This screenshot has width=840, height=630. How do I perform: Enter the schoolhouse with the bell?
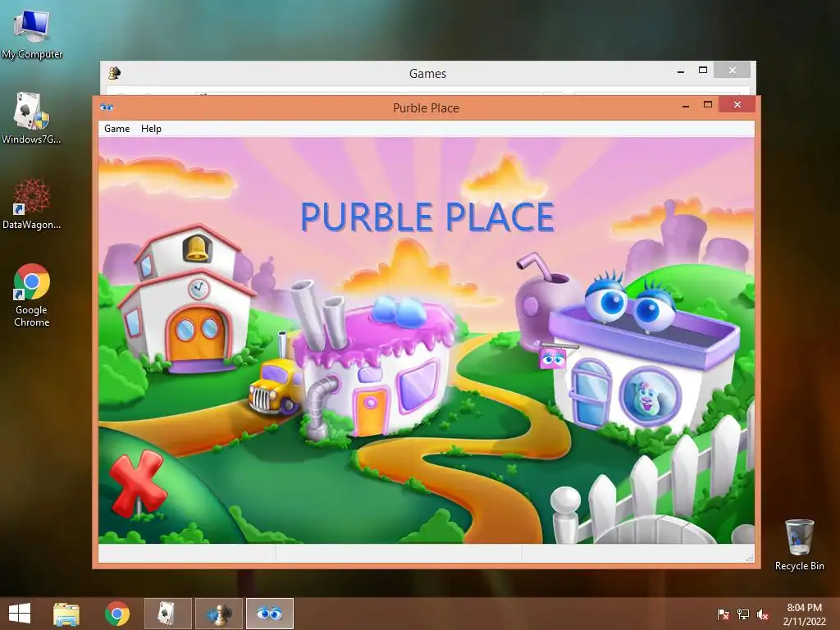pos(186,300)
